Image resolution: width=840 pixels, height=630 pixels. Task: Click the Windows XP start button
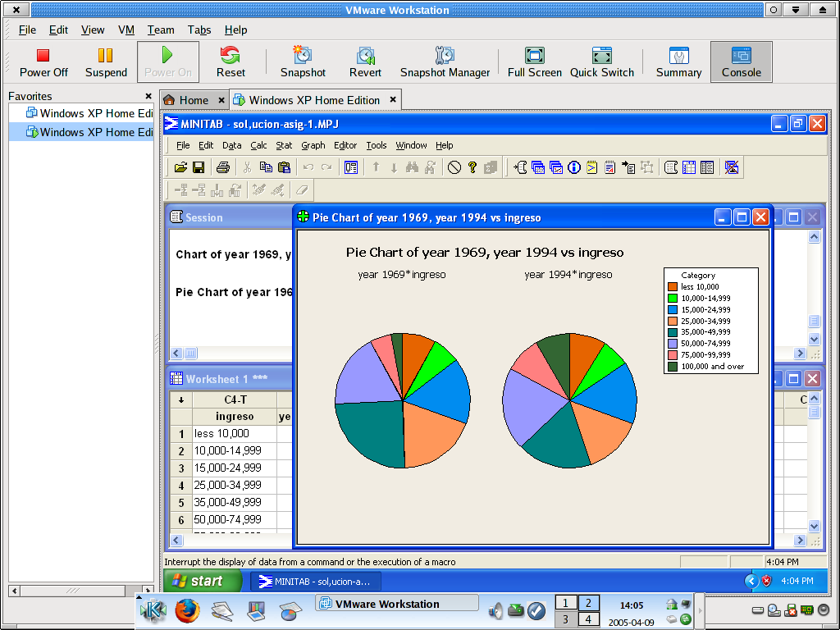tap(203, 582)
